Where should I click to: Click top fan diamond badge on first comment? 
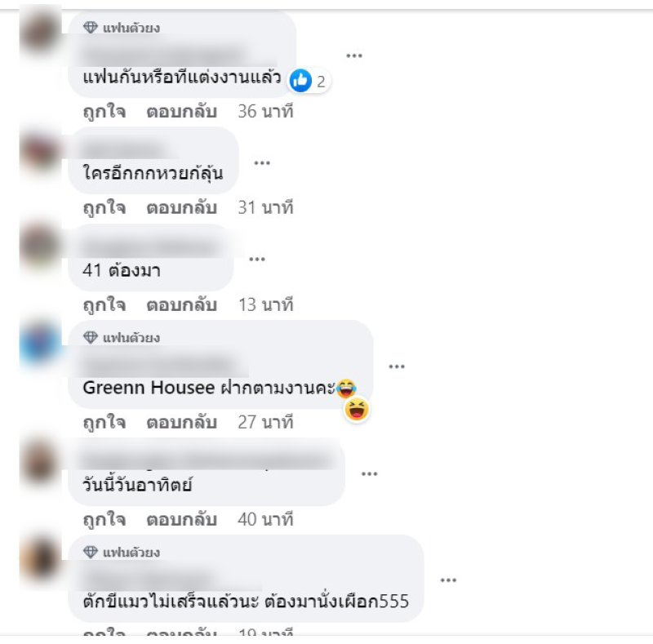[91, 28]
